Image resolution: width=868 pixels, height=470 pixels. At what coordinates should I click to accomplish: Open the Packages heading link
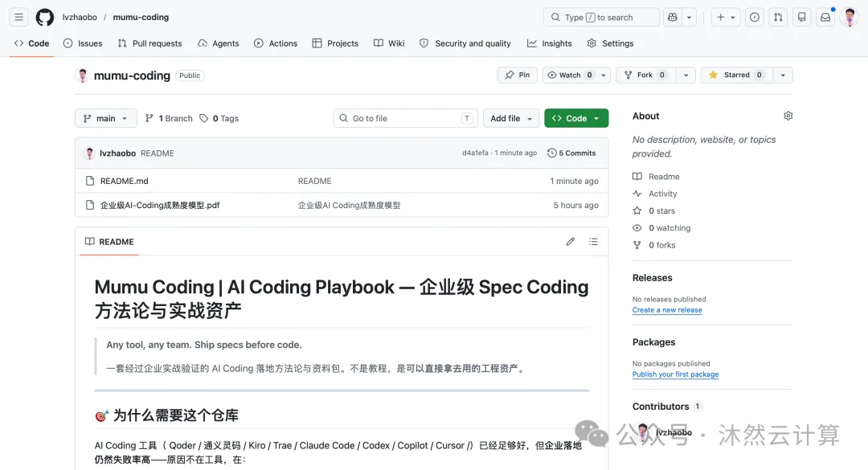pos(653,342)
